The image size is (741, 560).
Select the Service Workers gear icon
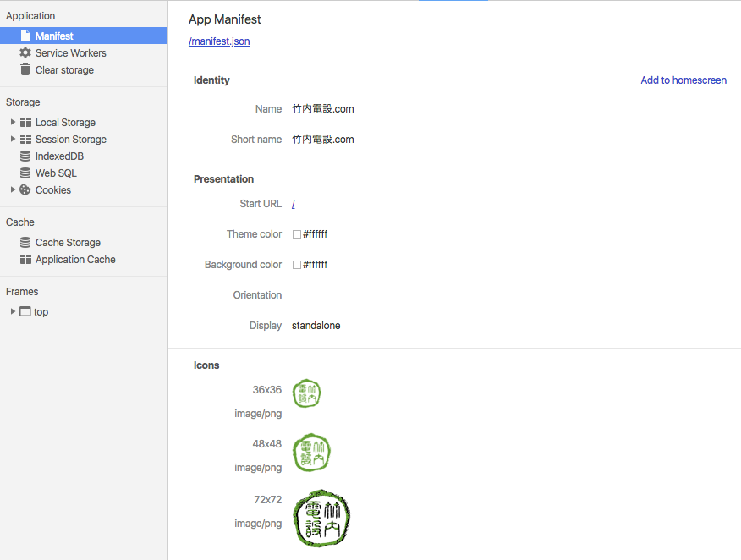pyautogui.click(x=25, y=52)
